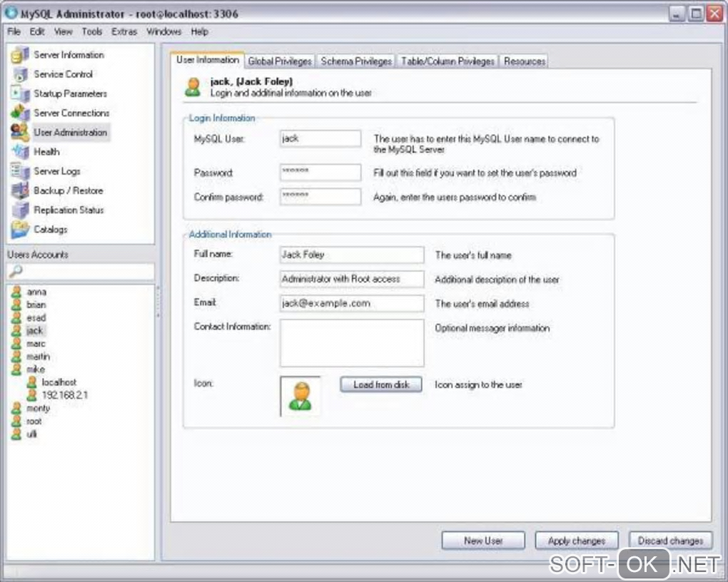Switch to the Table/Column Privileges tab
The height and width of the screenshot is (582, 728).
coord(448,61)
